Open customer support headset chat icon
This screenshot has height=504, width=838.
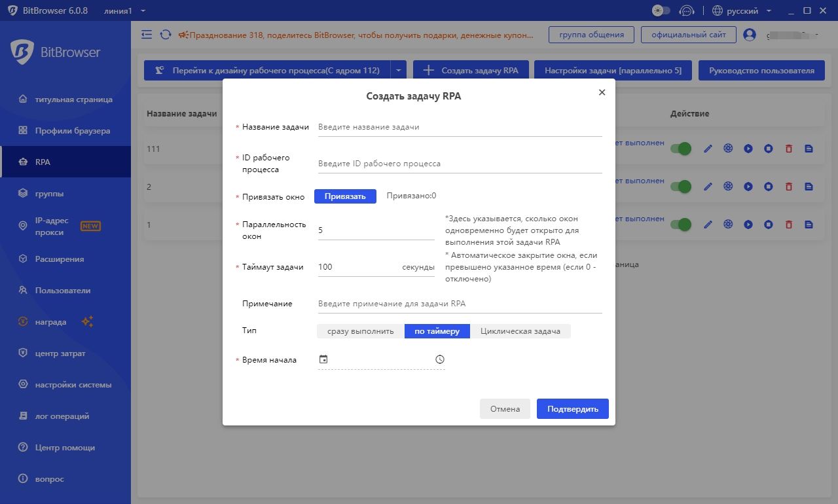[x=686, y=10]
